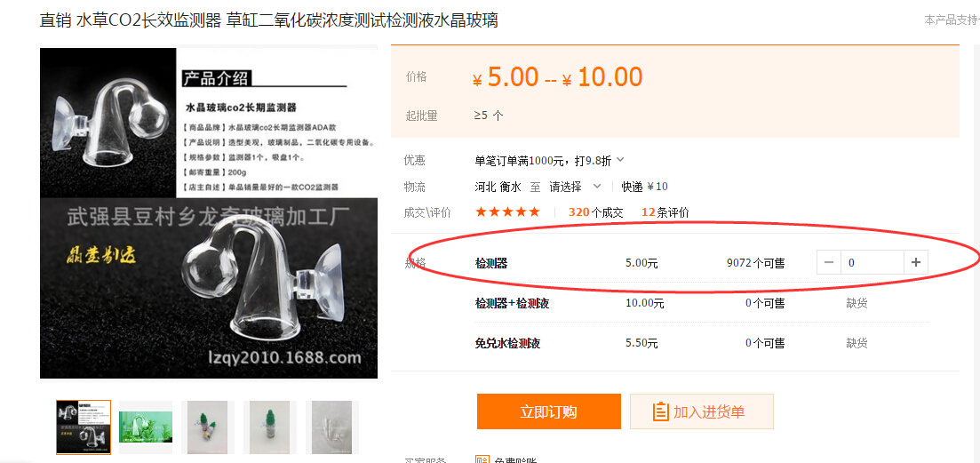Click the product title text
The width and height of the screenshot is (980, 463).
pyautogui.click(x=268, y=20)
